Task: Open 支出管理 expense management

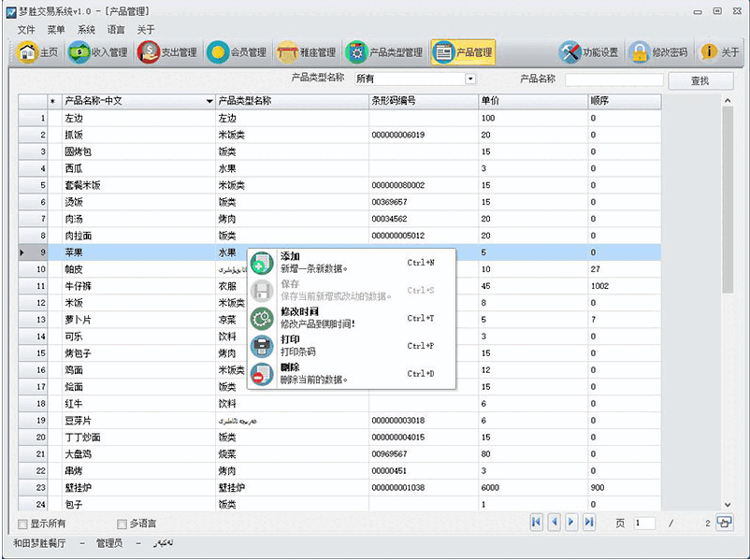Action: (x=168, y=52)
